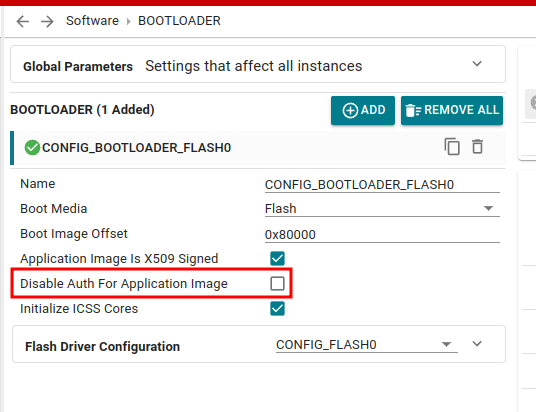Screen dimensions: 536x412
Task: Edit the Boot Image Offset field
Action: [x=382, y=235]
